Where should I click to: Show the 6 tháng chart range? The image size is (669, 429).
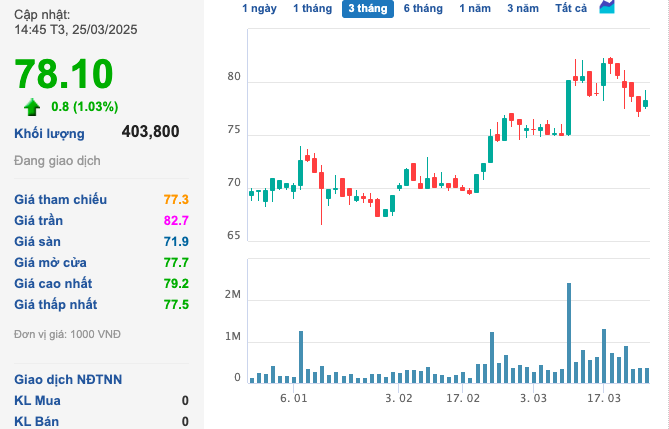(422, 8)
